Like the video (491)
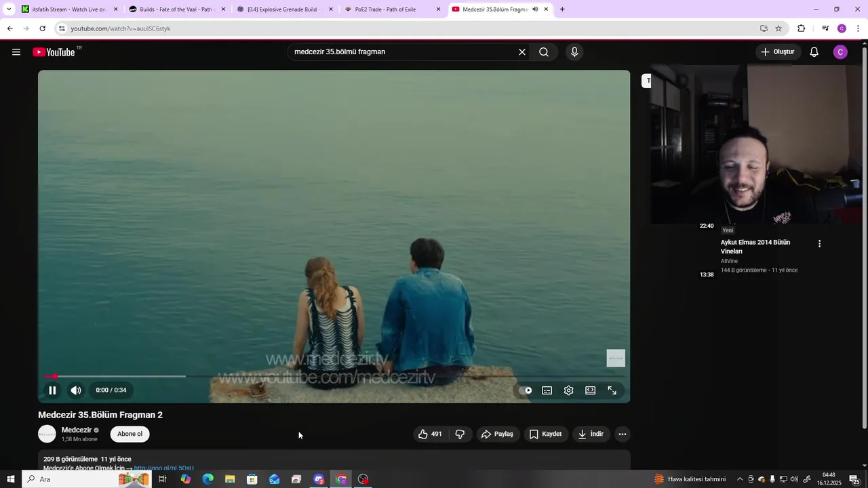868x488 pixels. pos(430,434)
